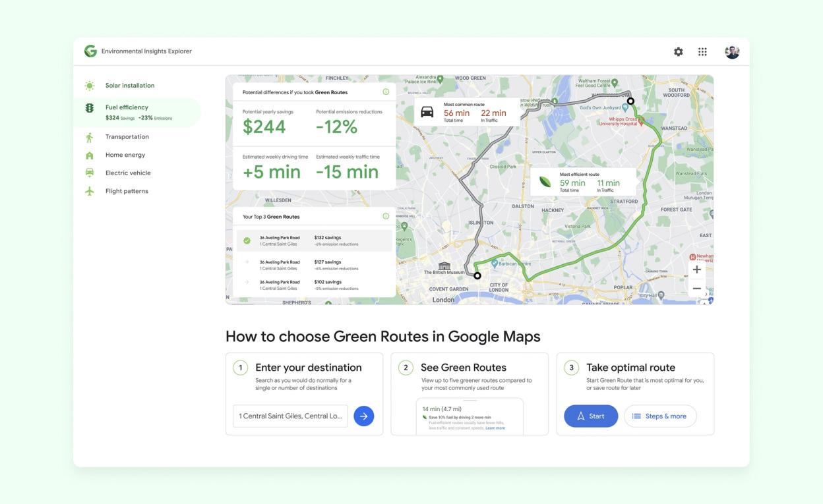Screen dimensions: 823x504
Task: Click the WILLESDEN map label
Action: 278,200
